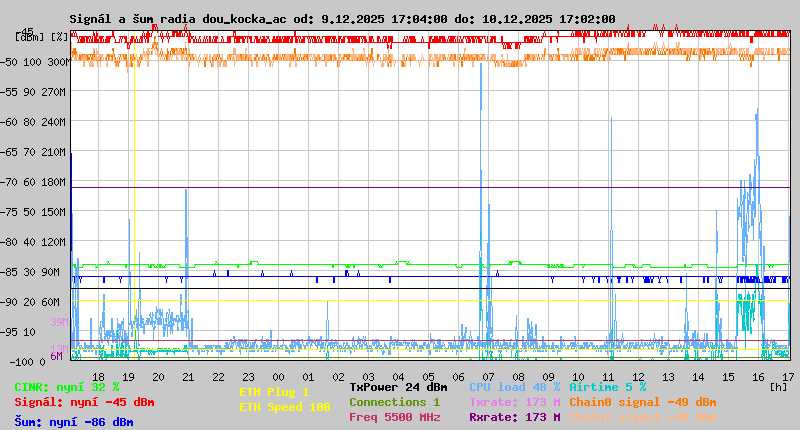Select hour '16' on the time axis

point(758,377)
